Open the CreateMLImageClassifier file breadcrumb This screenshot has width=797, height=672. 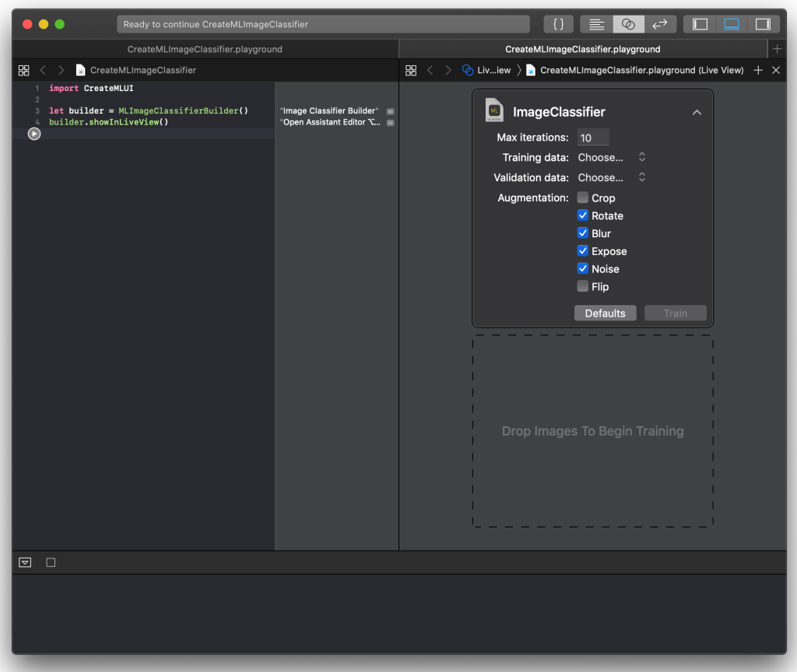pos(143,70)
